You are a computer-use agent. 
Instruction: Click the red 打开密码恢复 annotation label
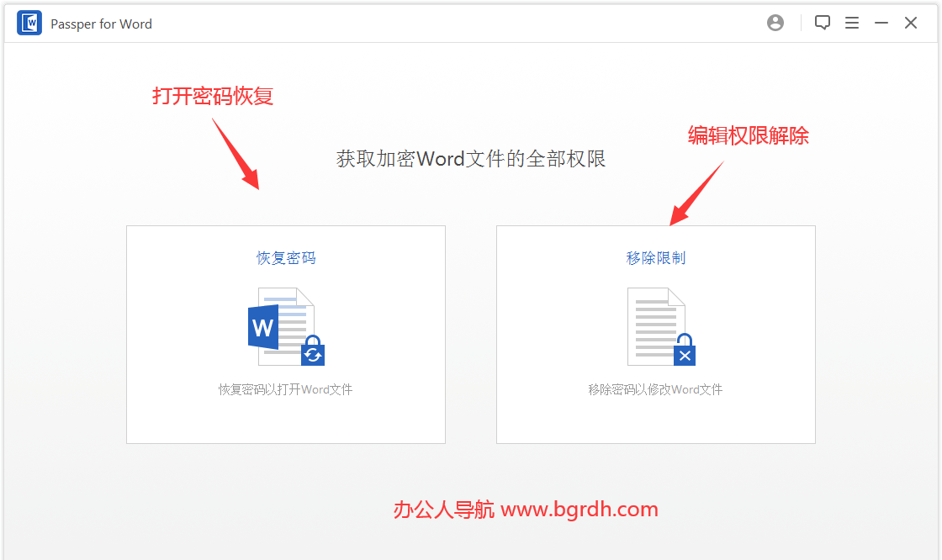(213, 96)
